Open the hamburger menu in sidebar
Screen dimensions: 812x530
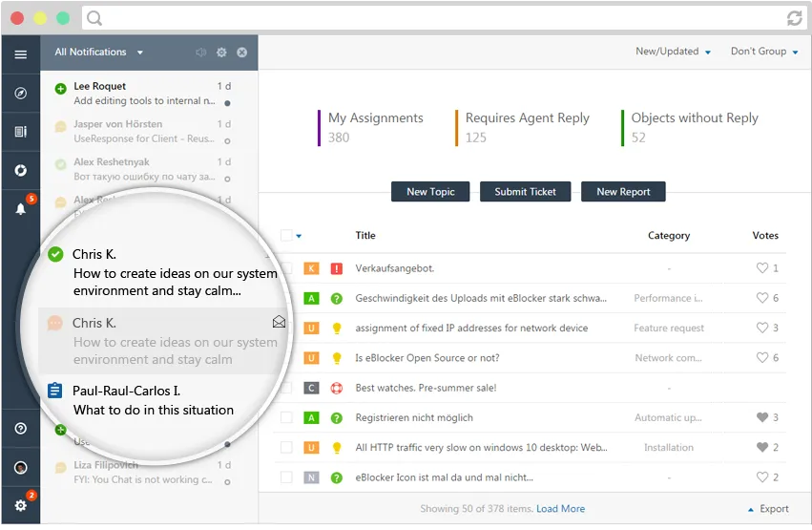[21, 54]
